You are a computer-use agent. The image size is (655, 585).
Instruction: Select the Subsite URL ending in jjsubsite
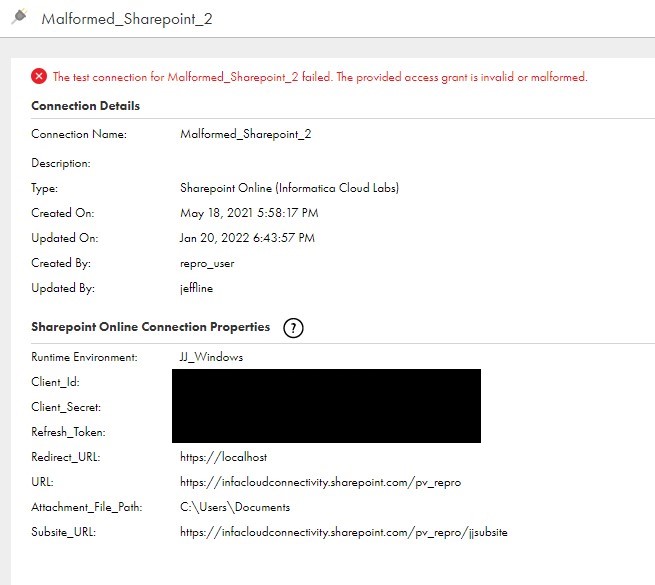click(x=344, y=532)
